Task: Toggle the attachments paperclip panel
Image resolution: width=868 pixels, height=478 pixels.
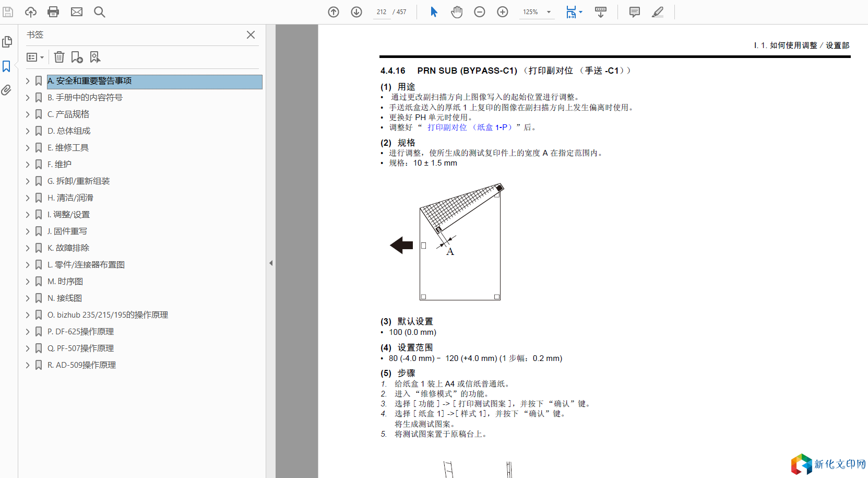Action: [7, 90]
